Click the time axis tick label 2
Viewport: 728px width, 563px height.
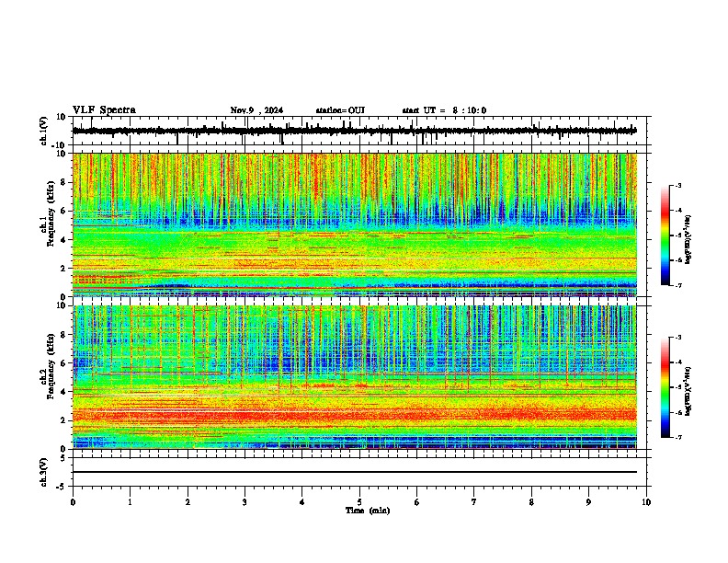[x=188, y=502]
